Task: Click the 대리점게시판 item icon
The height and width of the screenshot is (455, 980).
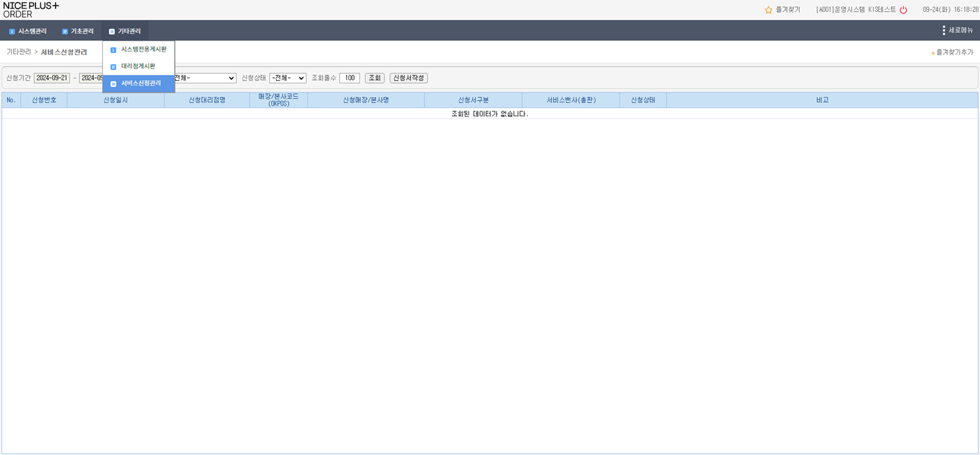Action: 113,67
